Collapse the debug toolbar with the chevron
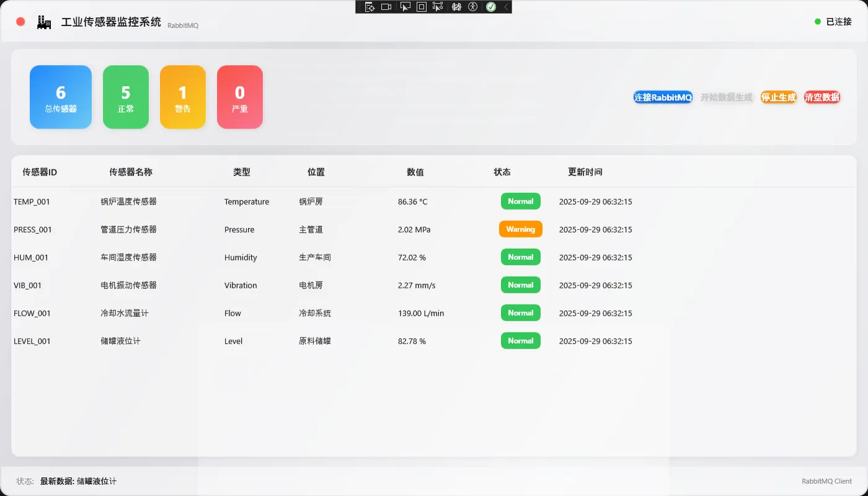868x496 pixels. tap(506, 7)
